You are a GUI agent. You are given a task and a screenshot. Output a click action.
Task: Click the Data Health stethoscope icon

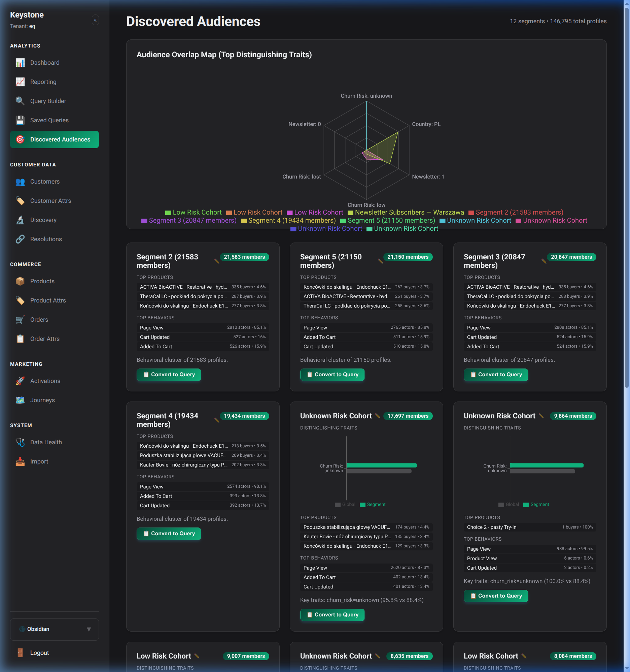[x=20, y=442]
